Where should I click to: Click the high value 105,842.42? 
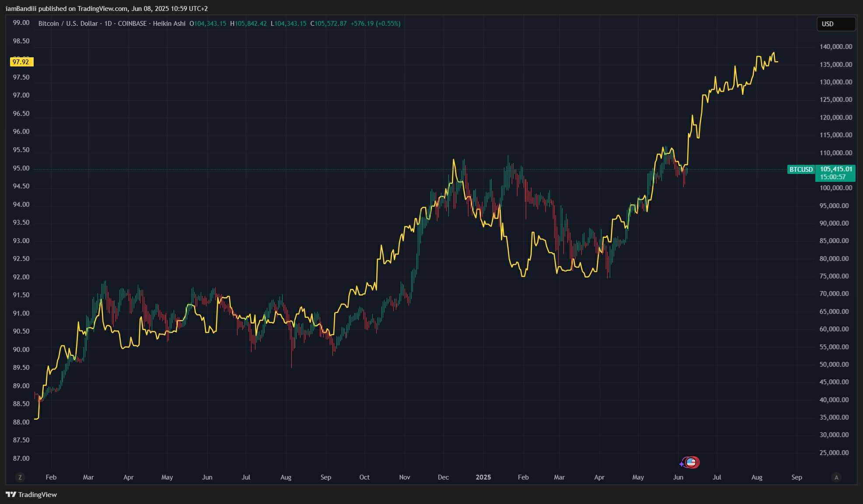click(251, 24)
